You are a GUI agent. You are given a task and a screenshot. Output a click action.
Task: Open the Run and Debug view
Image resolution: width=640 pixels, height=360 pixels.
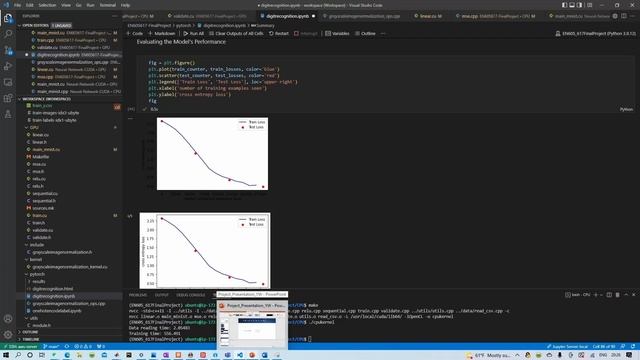click(x=8, y=66)
